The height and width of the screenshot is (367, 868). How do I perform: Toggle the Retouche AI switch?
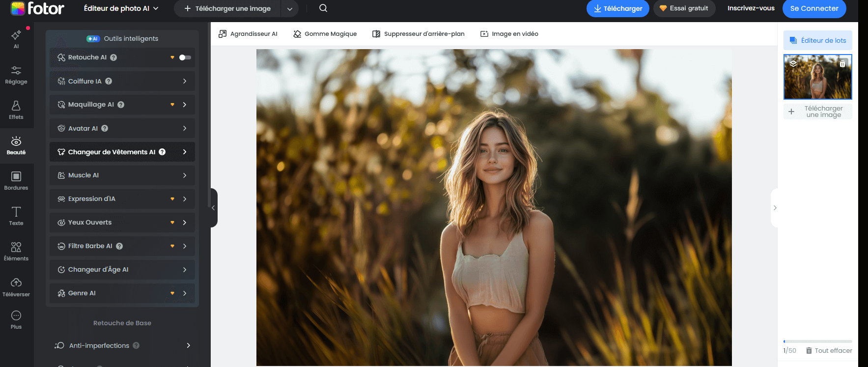[x=185, y=57]
